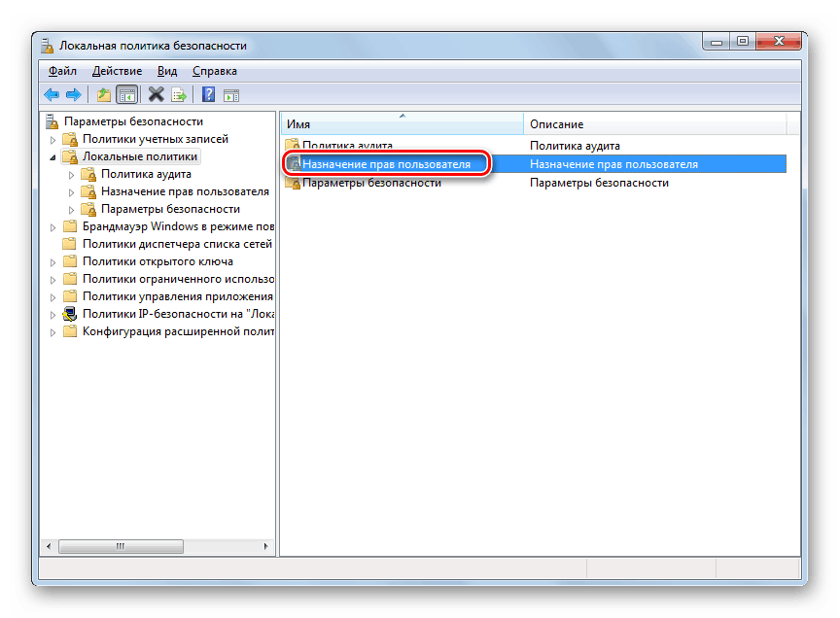Click the Политика аудита description cell

(575, 146)
